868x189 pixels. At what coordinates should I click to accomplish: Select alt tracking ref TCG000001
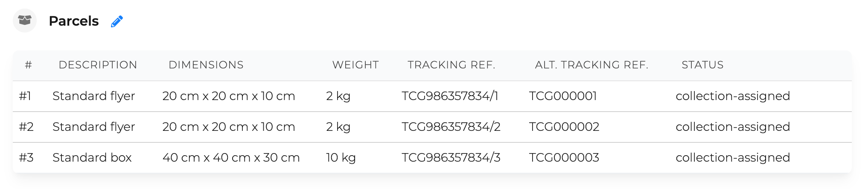point(563,96)
